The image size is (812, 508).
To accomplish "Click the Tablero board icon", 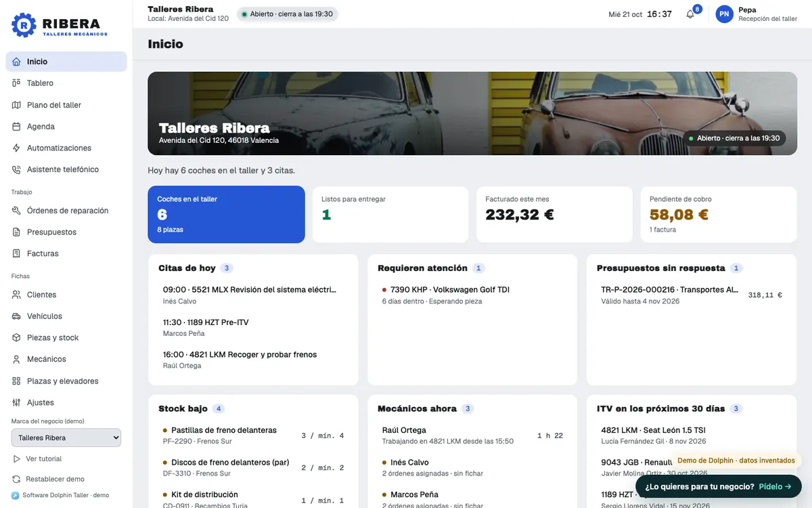I will 17,83.
